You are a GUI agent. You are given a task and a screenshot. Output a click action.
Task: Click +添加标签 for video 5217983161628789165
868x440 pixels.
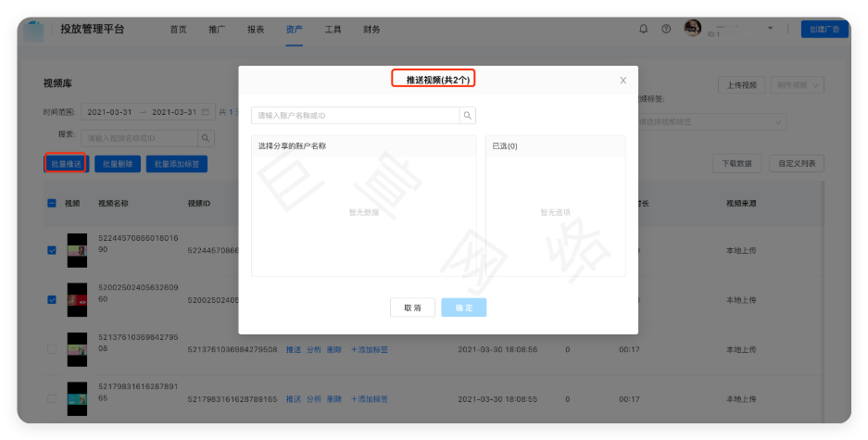(370, 399)
